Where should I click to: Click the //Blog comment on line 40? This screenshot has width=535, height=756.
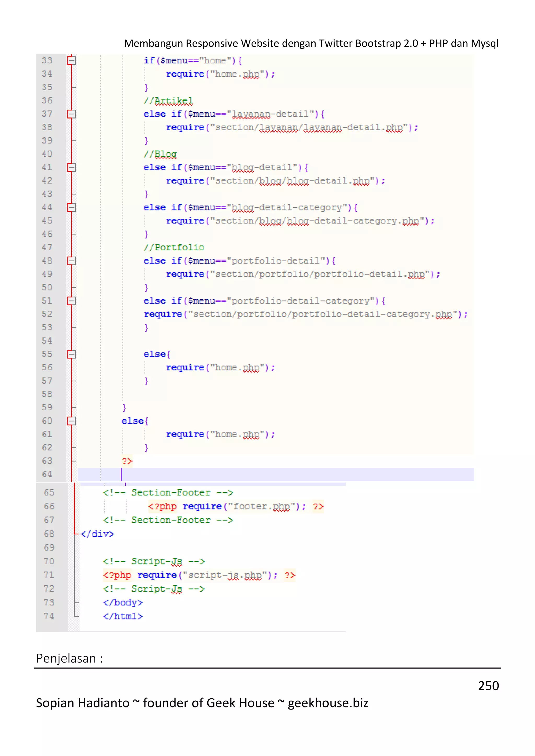(x=160, y=154)
